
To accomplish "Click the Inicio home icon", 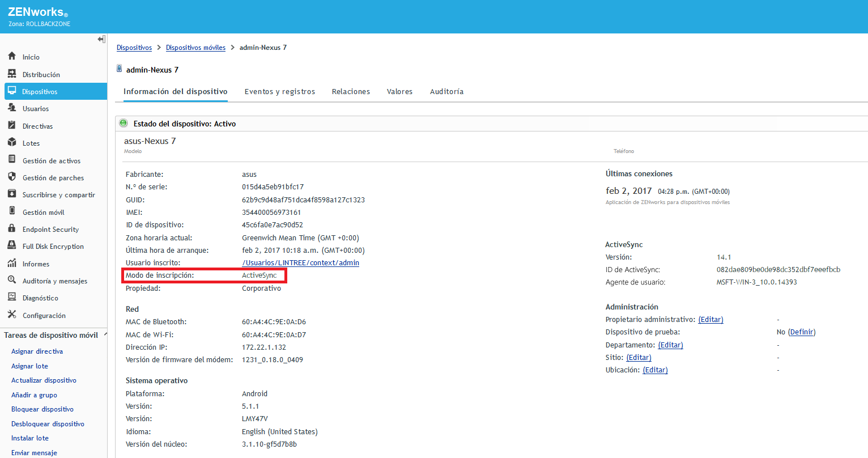I will pos(12,57).
